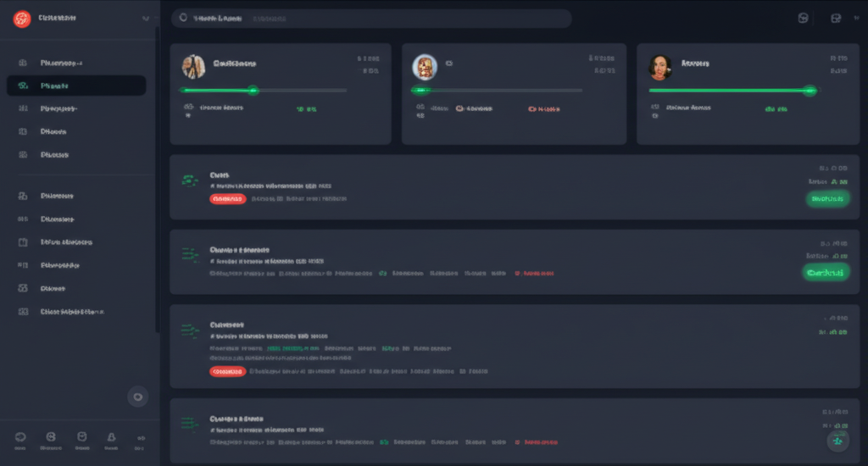Click the arrow icon in sidebar bottom bar
The image size is (868, 466).
pos(139,437)
